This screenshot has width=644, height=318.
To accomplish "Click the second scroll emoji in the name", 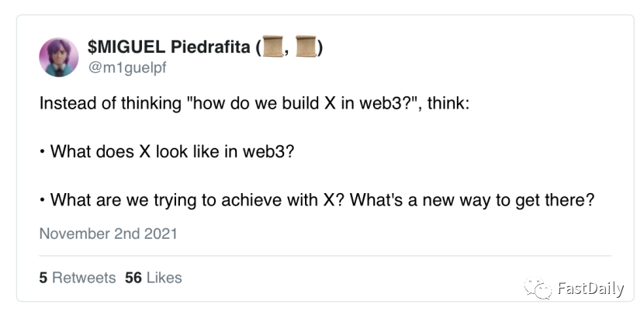I will pos(306,47).
